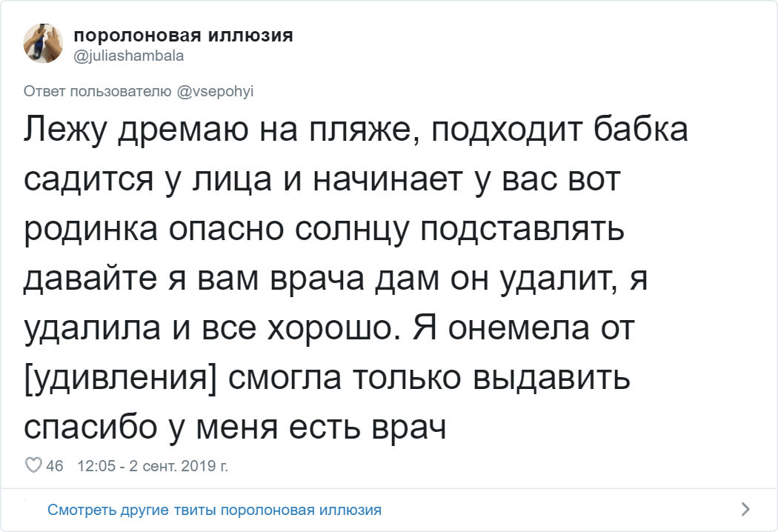Open the @vsepohyi mention link
This screenshot has height=532, width=778.
[216, 91]
